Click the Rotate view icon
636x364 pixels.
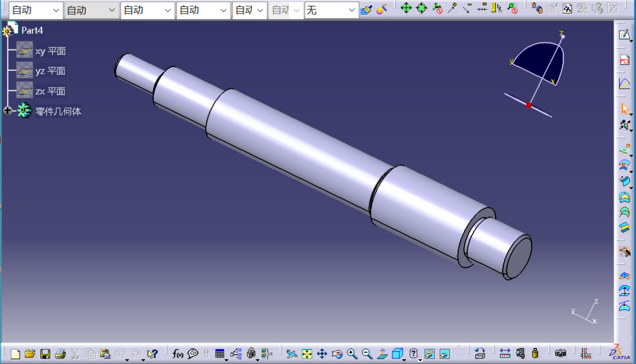[337, 354]
